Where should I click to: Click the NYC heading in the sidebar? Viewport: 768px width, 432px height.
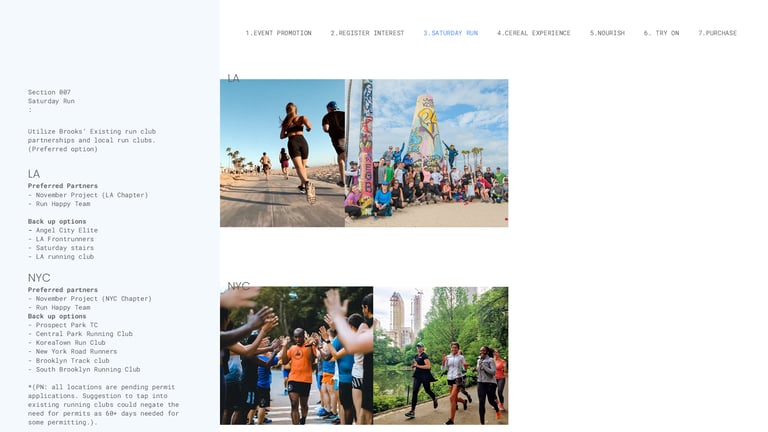click(39, 278)
